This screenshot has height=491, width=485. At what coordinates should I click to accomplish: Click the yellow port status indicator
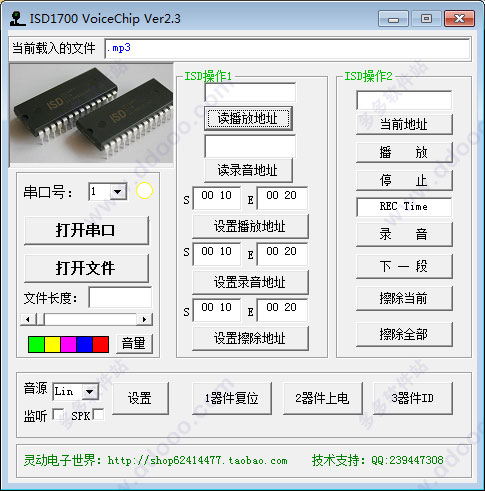pos(144,191)
